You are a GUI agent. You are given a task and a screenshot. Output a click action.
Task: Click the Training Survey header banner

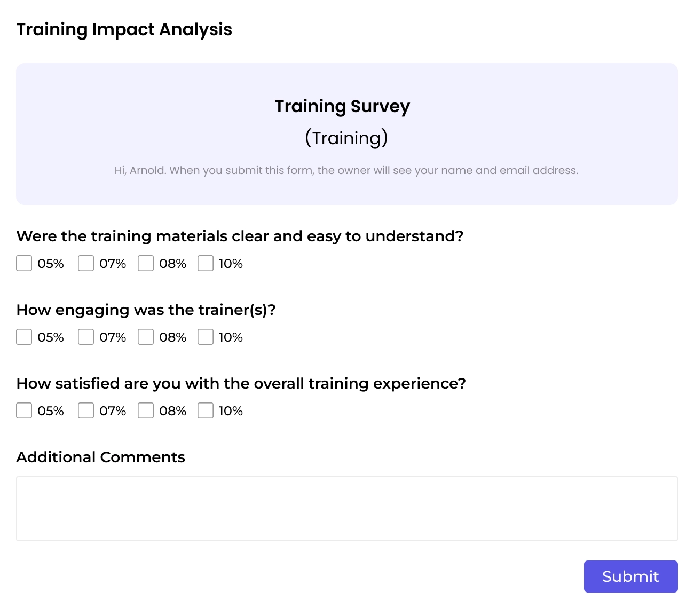347,133
